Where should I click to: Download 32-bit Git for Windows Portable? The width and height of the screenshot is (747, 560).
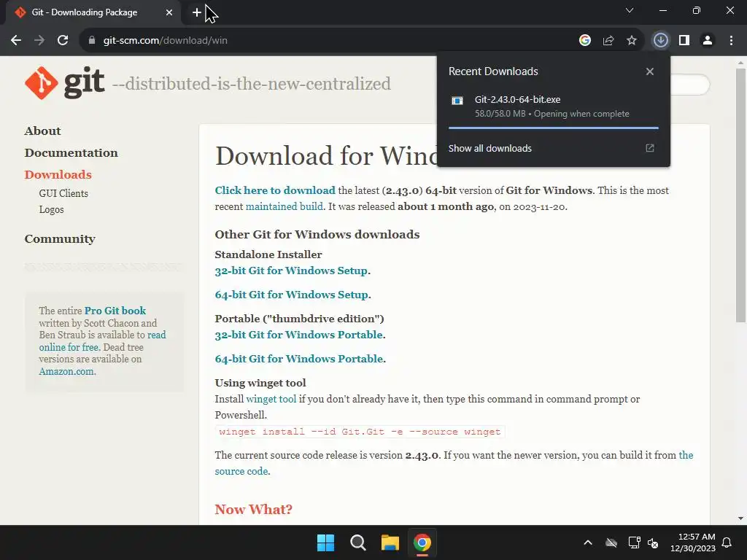coord(298,335)
